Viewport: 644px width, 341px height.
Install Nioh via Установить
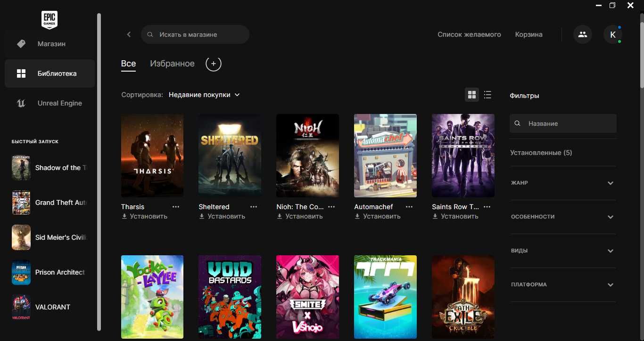(x=300, y=216)
